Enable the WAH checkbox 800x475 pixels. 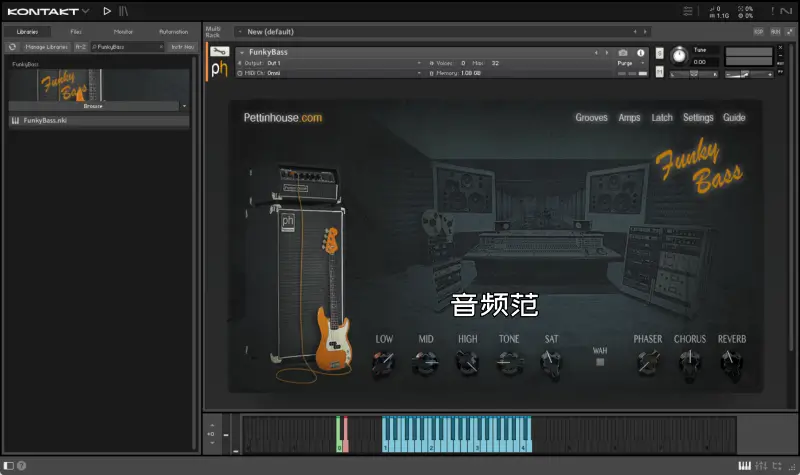600,362
